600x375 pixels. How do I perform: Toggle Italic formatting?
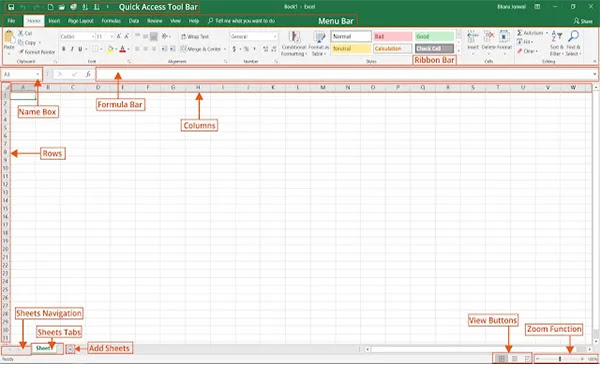click(x=72, y=49)
